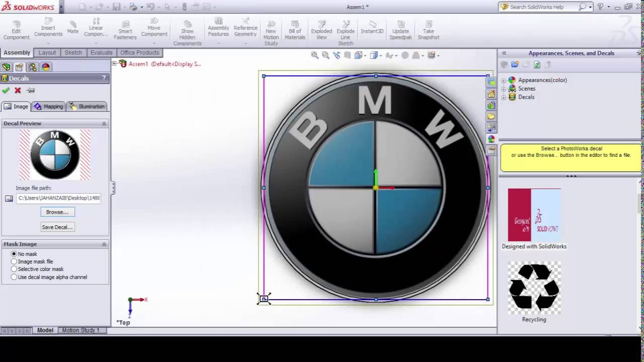The image size is (644, 362).
Task: Expand Appearances(color) tree node
Action: coord(504,80)
